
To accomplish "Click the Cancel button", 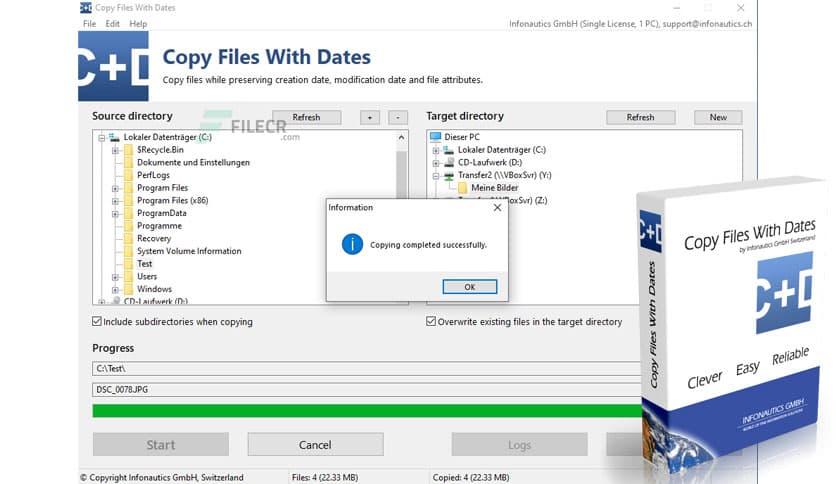I will [x=315, y=445].
